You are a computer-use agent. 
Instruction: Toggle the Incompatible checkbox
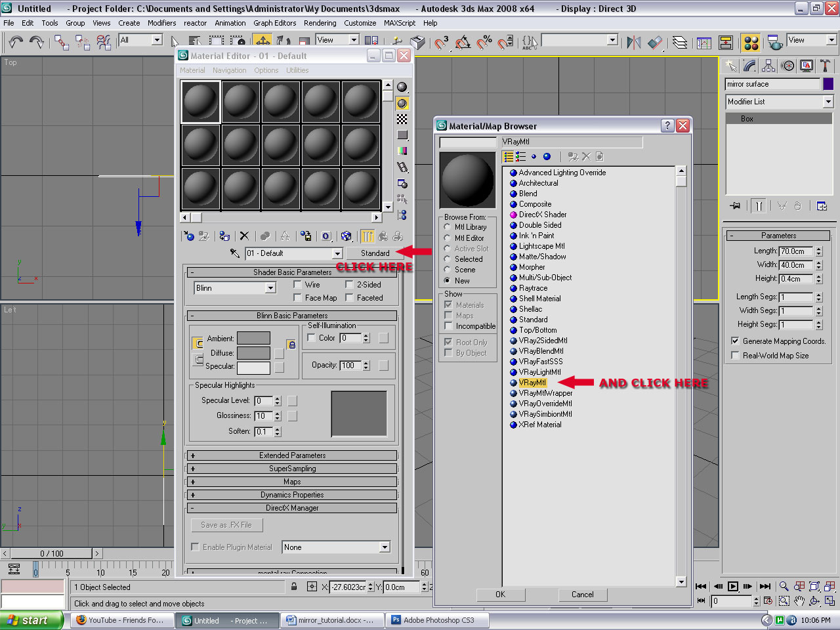[x=449, y=326]
